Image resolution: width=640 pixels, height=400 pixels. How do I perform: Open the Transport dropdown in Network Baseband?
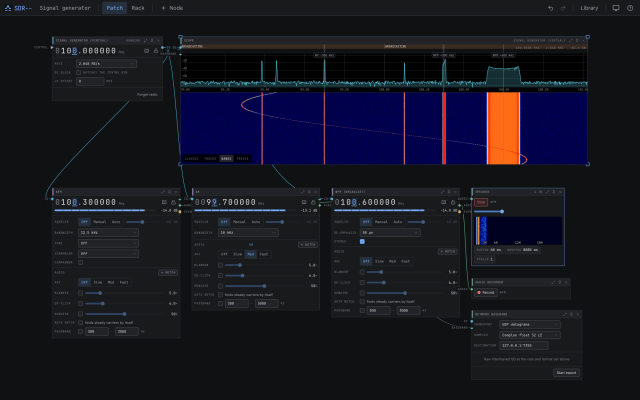530,324
